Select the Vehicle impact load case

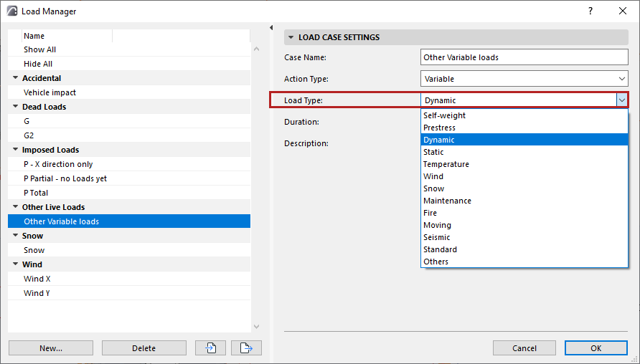pos(50,92)
